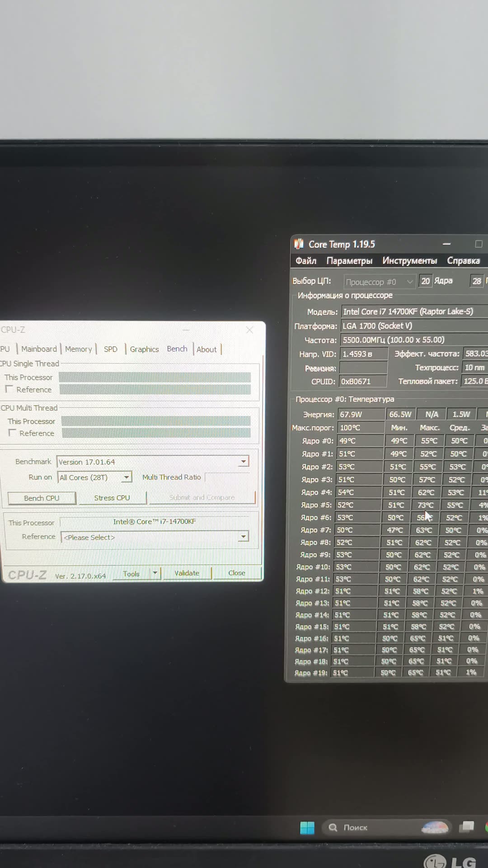This screenshot has height=868, width=488.
Task: Click the Частота field showing 5500.00МГц
Action: coord(414,340)
